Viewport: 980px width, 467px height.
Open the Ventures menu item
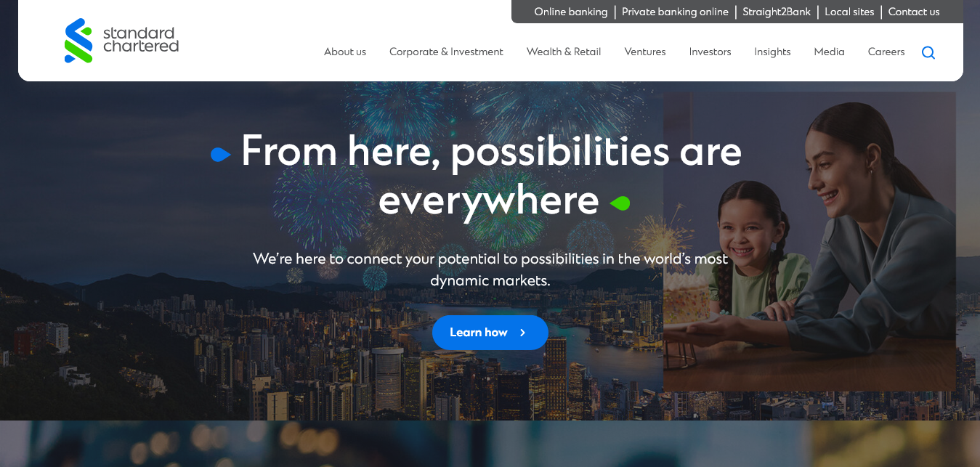(645, 52)
